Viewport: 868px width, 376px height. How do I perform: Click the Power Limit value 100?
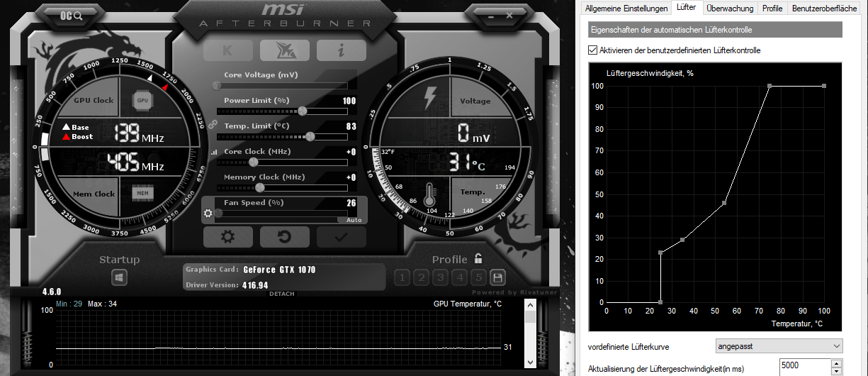[349, 101]
